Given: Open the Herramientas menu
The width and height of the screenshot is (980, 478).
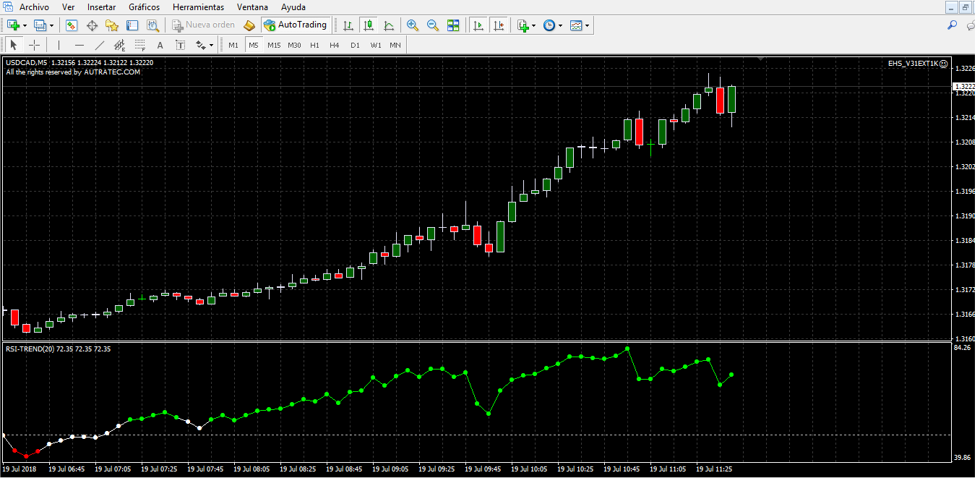Looking at the screenshot, I should (x=198, y=7).
